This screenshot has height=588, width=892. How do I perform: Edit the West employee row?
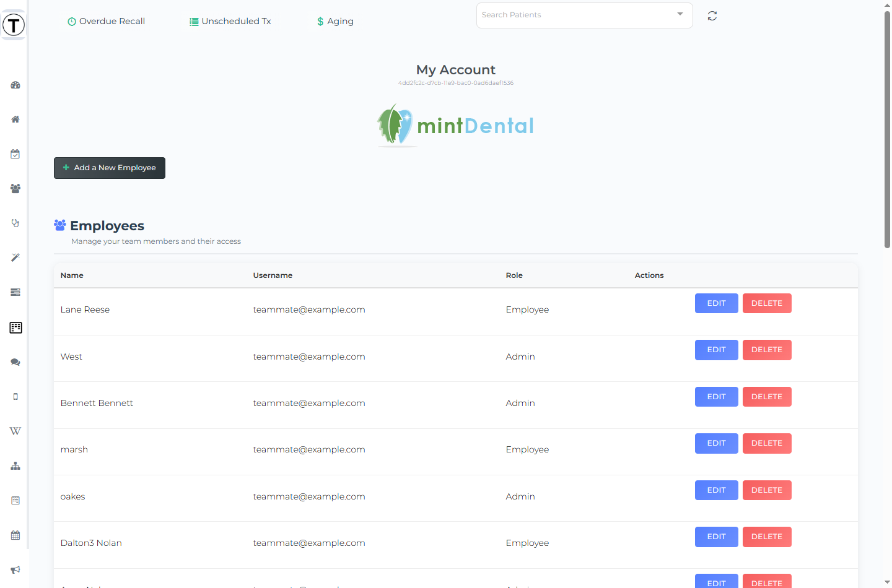(717, 350)
